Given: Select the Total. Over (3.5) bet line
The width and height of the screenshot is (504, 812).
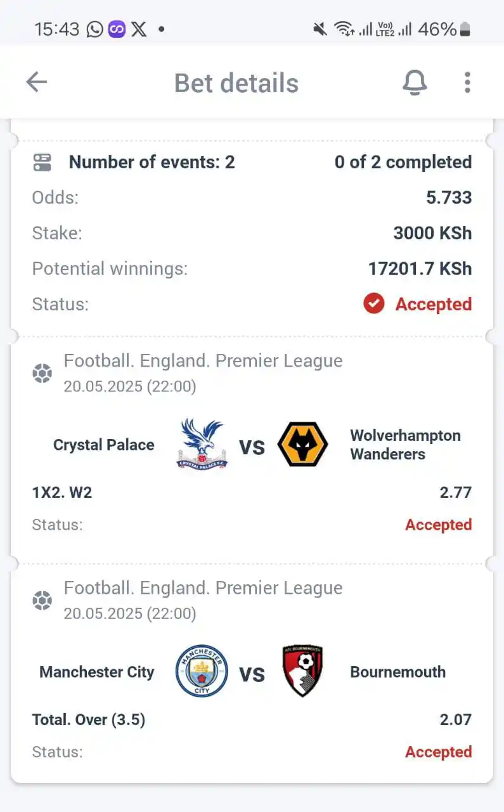Looking at the screenshot, I should (252, 719).
